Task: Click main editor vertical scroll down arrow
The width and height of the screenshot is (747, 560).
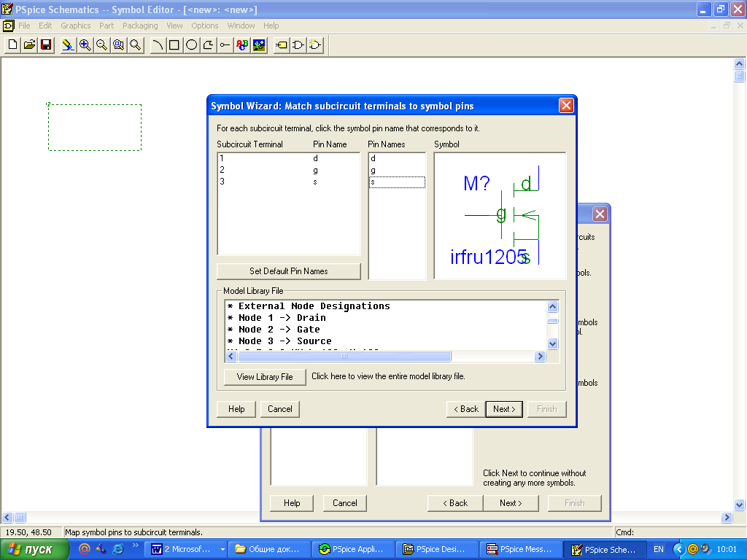Action: click(740, 505)
